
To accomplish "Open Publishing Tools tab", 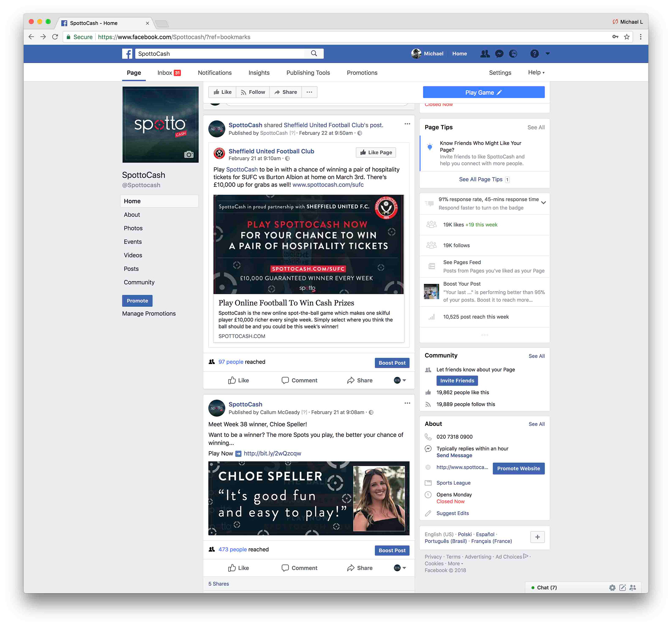I will pyautogui.click(x=308, y=73).
